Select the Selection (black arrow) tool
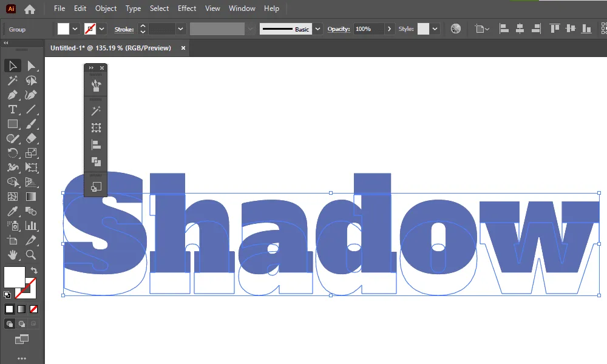 12,66
